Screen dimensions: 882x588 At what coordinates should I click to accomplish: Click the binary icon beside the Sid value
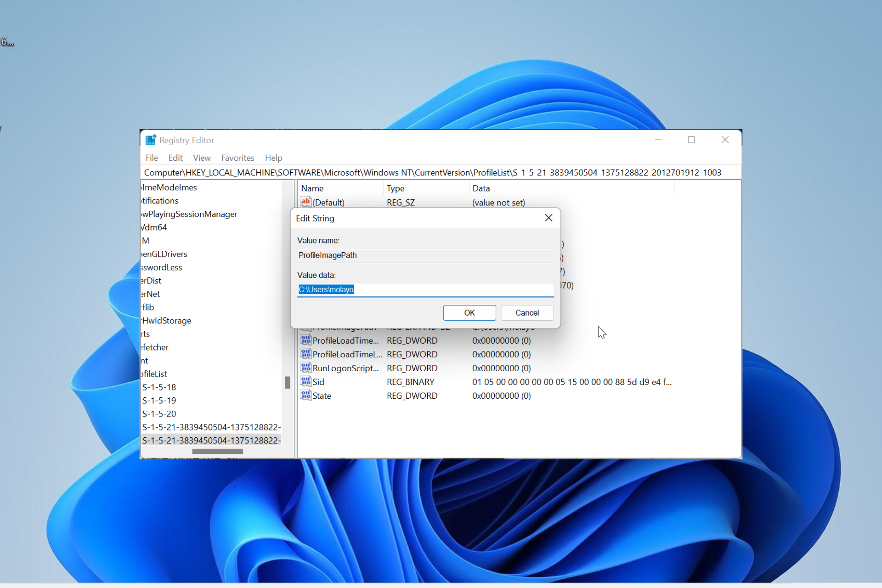(x=306, y=382)
